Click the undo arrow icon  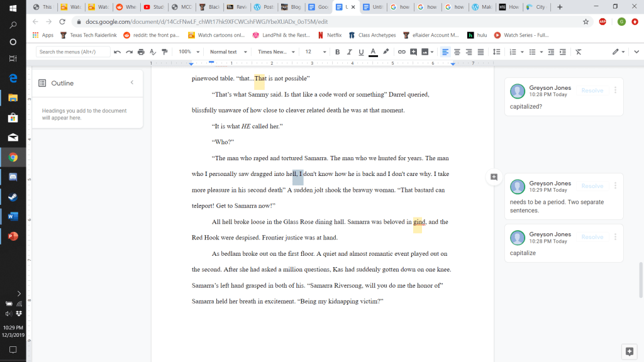point(117,52)
